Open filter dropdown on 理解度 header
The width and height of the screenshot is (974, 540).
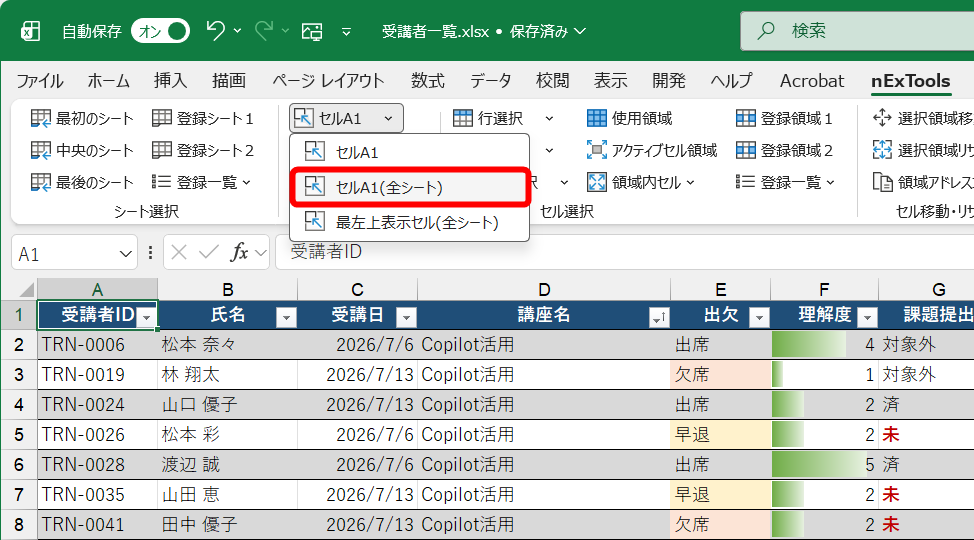click(867, 318)
